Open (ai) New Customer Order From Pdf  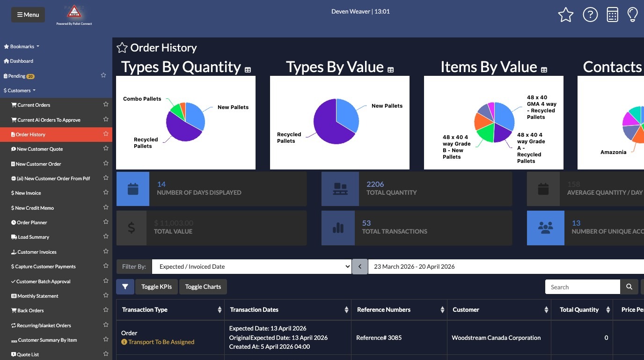(x=51, y=178)
